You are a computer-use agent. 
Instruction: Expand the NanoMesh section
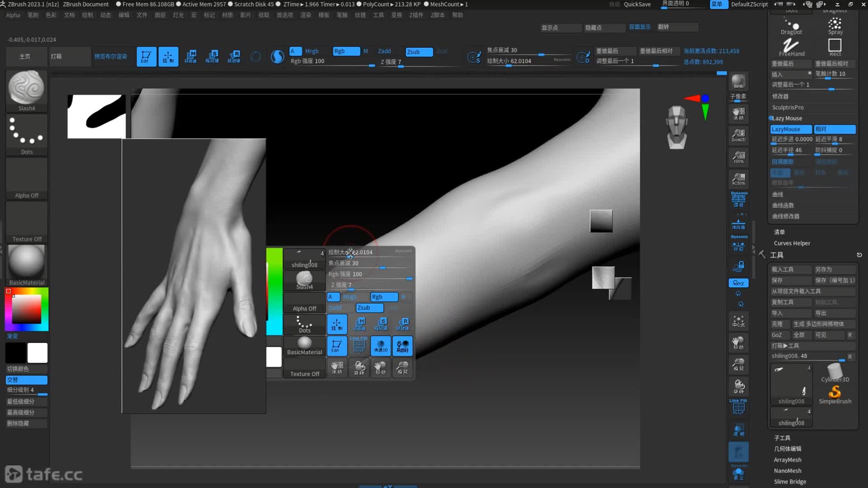pos(788,470)
